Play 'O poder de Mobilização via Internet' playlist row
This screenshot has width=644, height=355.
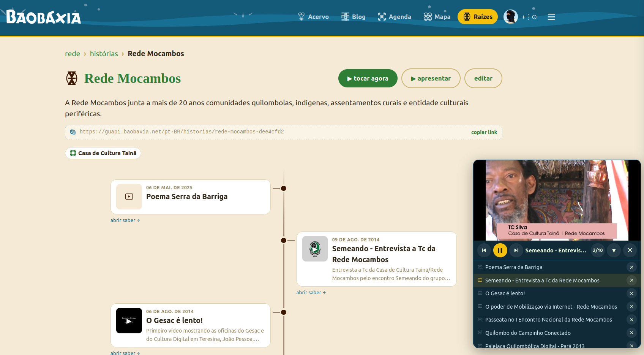(550, 307)
